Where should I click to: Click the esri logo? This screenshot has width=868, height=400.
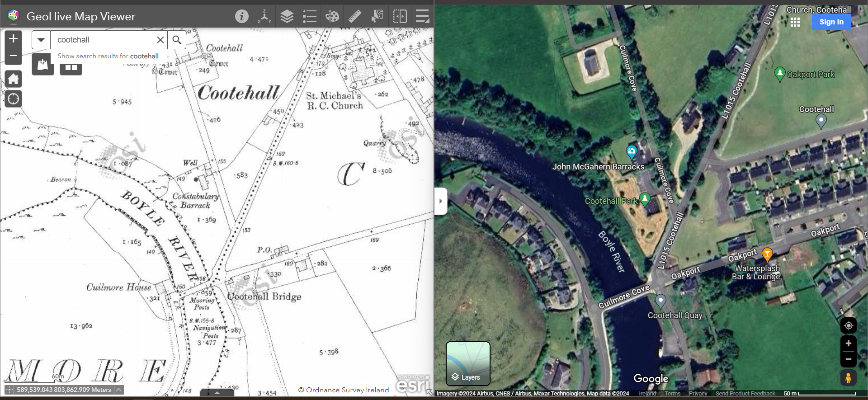click(412, 384)
